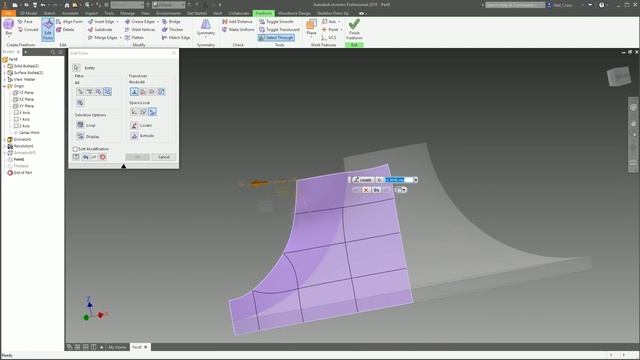Click the Extrude button in Edit Form
The height and width of the screenshot is (360, 640).
[x=142, y=136]
